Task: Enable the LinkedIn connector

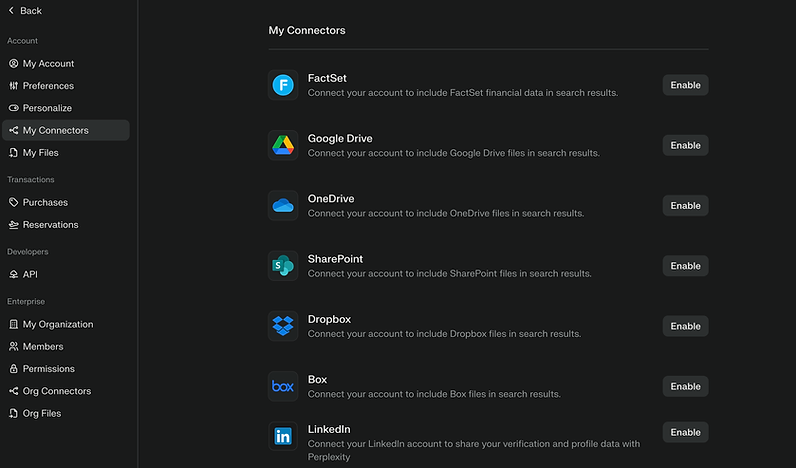Action: [x=685, y=432]
